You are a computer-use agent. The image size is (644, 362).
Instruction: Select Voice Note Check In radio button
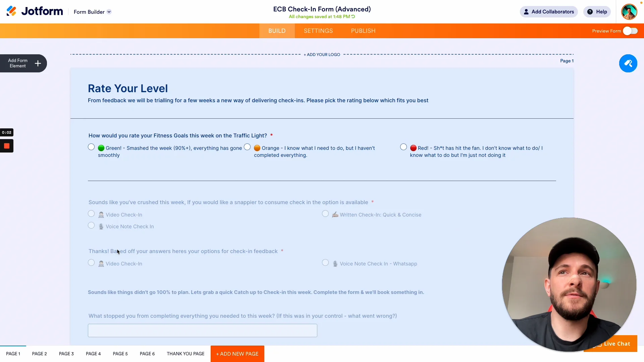pyautogui.click(x=91, y=226)
